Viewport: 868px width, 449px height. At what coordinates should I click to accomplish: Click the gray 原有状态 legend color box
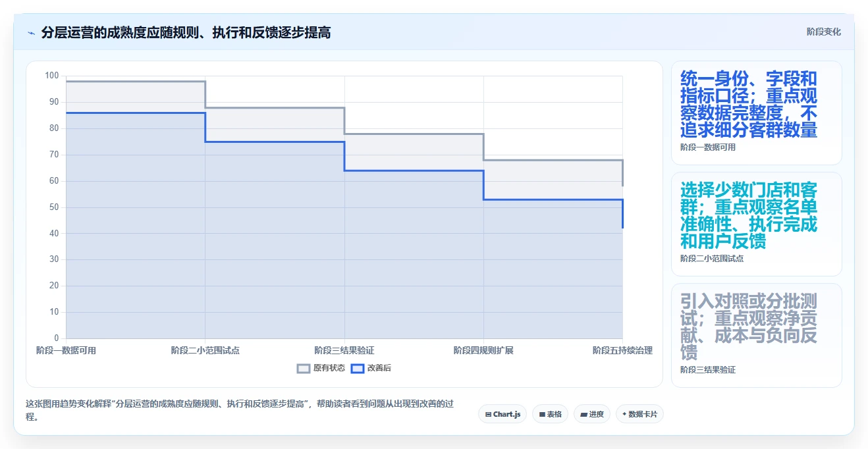(x=304, y=368)
